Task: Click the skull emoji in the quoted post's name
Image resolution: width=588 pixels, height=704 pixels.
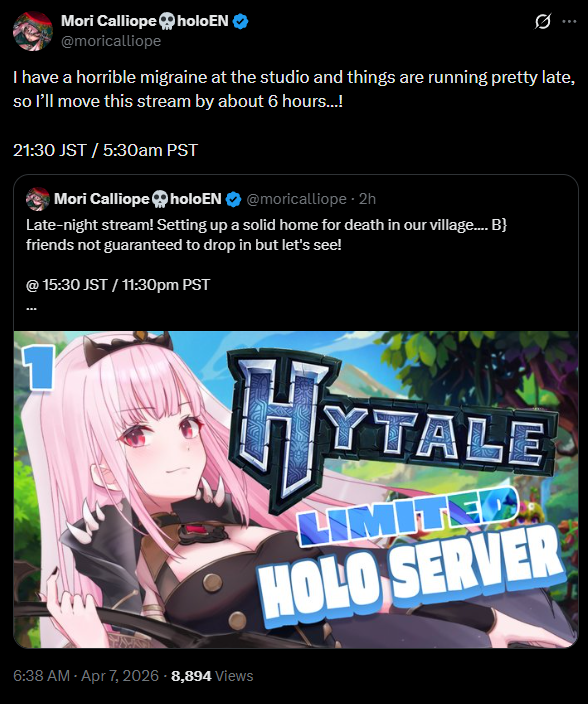Action: pyautogui.click(x=160, y=199)
